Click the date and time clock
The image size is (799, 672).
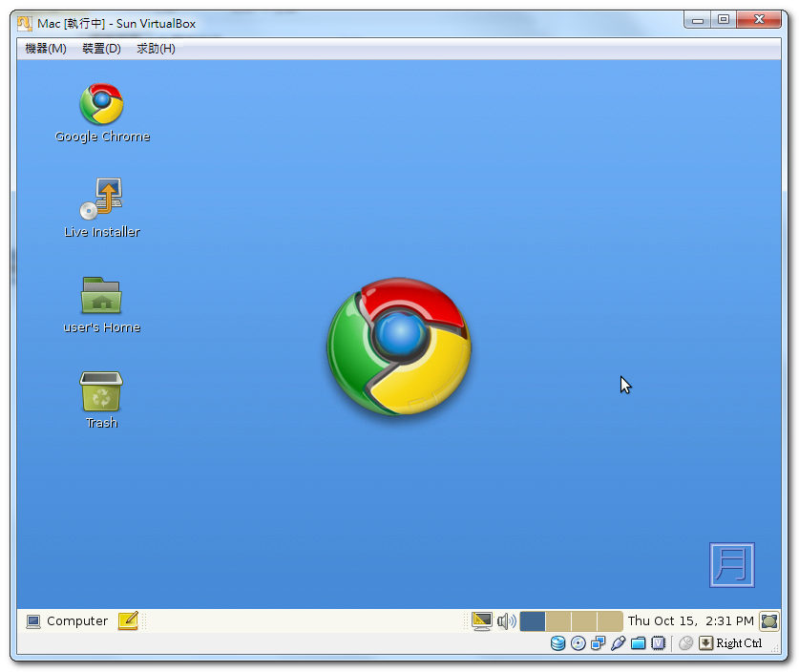tap(690, 621)
